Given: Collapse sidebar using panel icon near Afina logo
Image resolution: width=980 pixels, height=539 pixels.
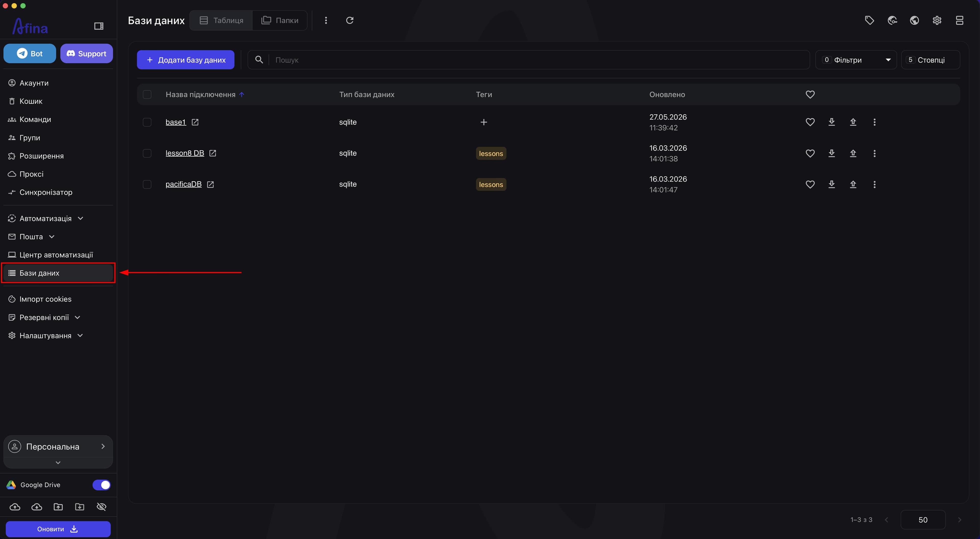Looking at the screenshot, I should (x=99, y=26).
